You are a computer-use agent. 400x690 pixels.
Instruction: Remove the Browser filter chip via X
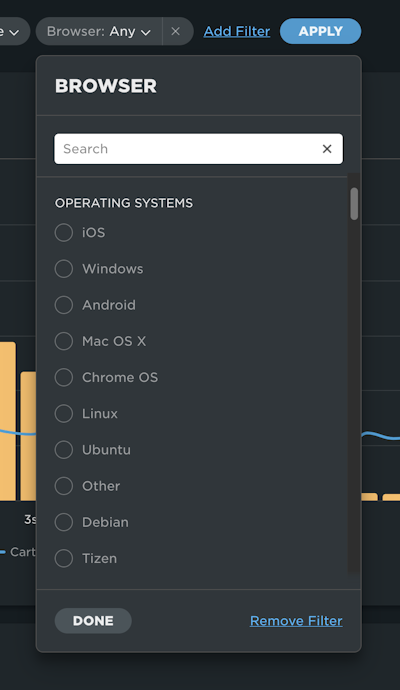pos(176,31)
